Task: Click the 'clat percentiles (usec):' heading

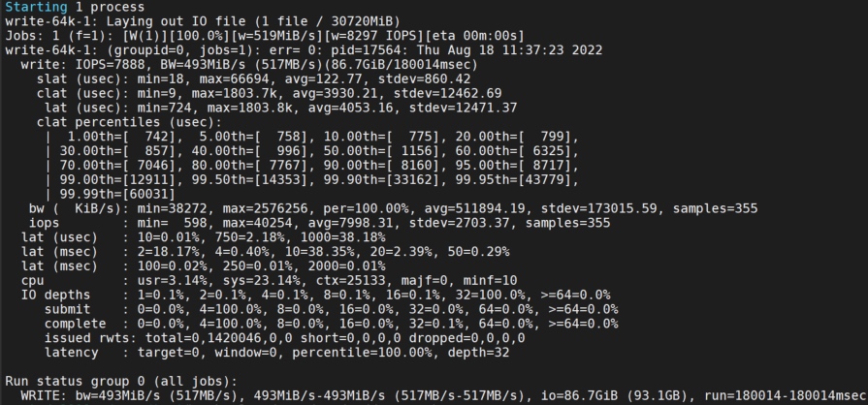Action: [x=129, y=122]
